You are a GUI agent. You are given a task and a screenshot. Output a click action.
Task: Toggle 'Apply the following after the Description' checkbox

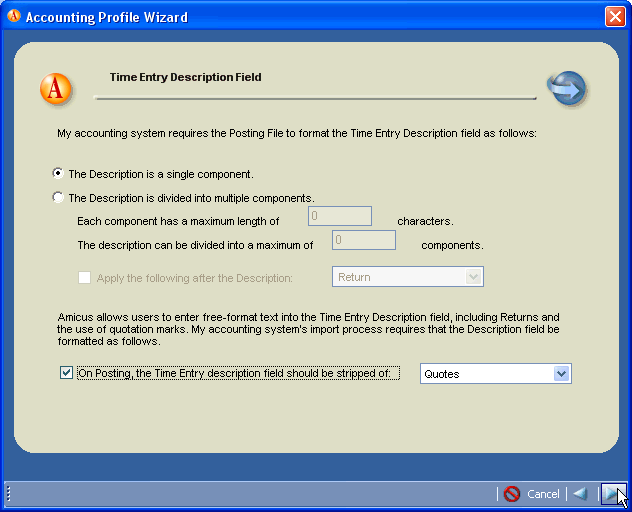[85, 278]
